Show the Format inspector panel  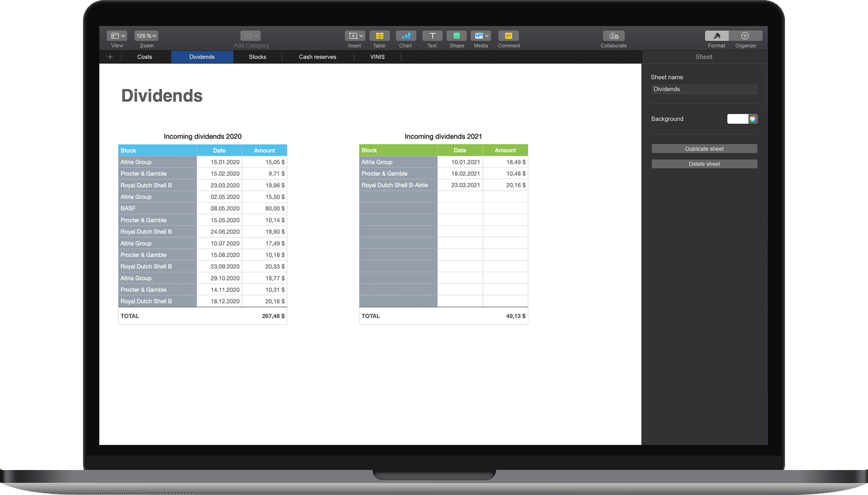[717, 36]
